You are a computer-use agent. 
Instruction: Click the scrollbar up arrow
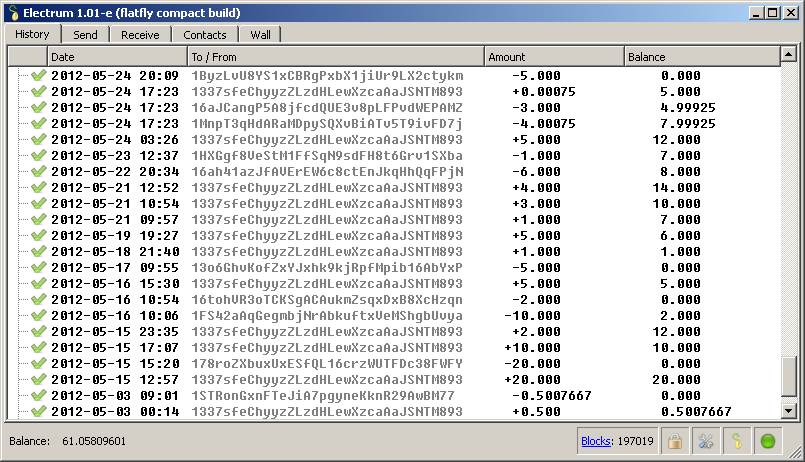click(789, 53)
